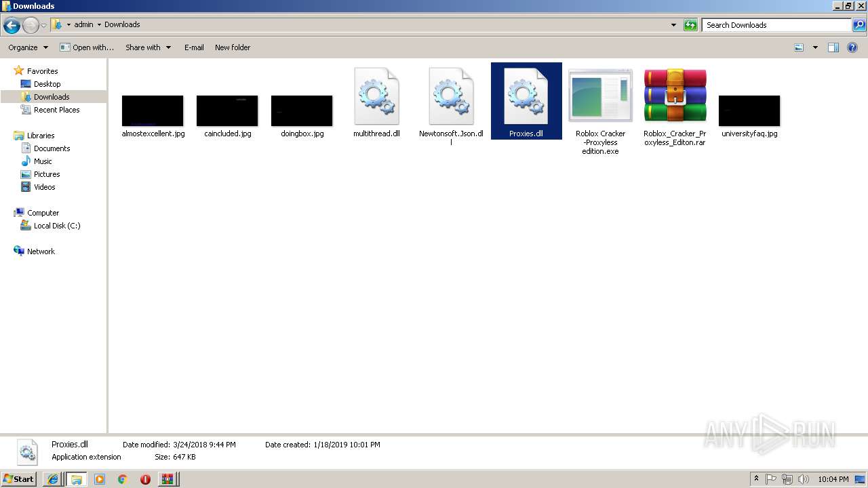Click the Size 647 KB value

coord(184,457)
